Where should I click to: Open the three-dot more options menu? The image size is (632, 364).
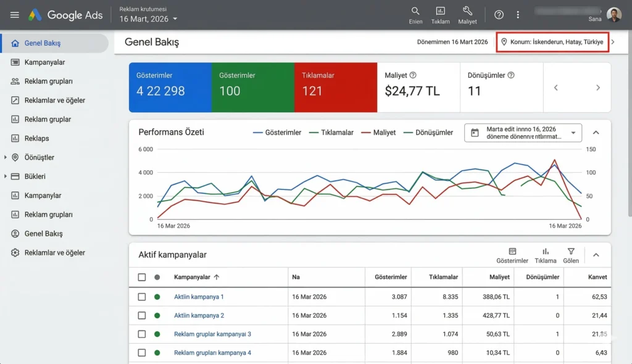coord(518,15)
